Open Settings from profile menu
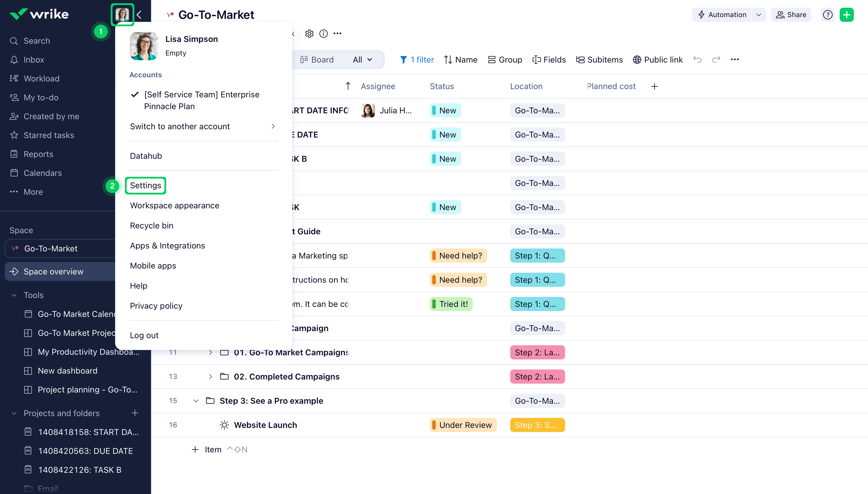This screenshot has width=868, height=494. (x=145, y=185)
